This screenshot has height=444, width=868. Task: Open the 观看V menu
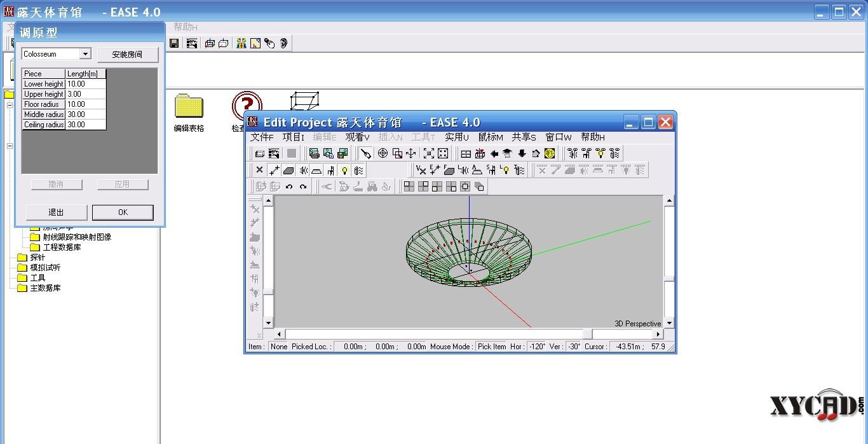click(358, 137)
